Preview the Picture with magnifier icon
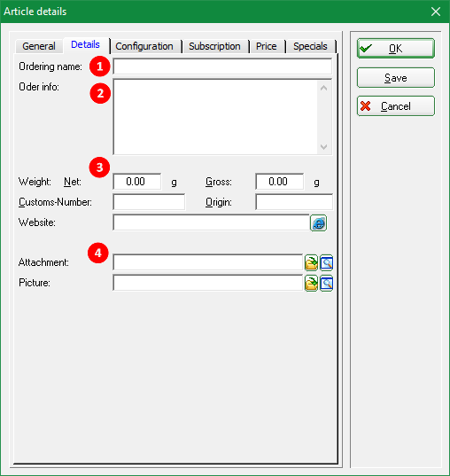This screenshot has height=476, width=450. pos(326,284)
